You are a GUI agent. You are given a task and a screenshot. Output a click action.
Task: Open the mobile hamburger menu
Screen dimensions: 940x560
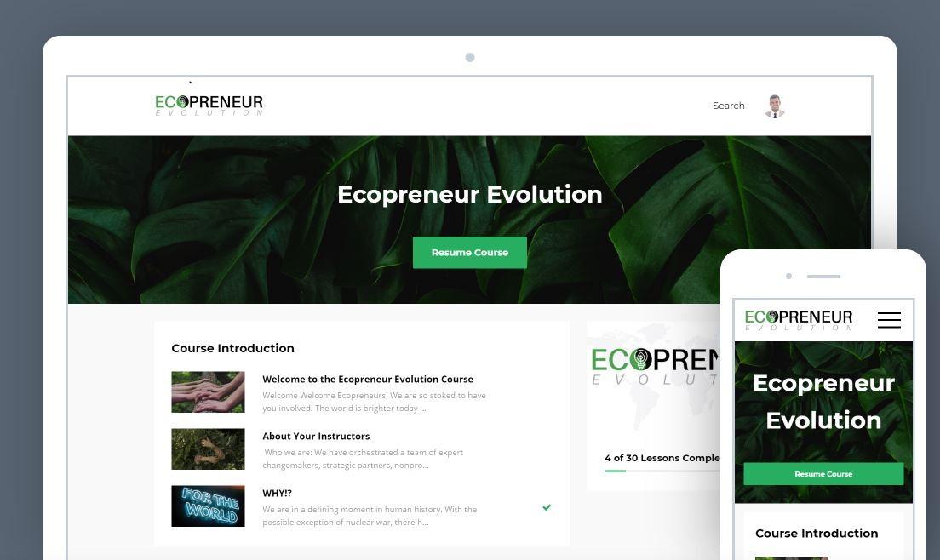coord(889,320)
